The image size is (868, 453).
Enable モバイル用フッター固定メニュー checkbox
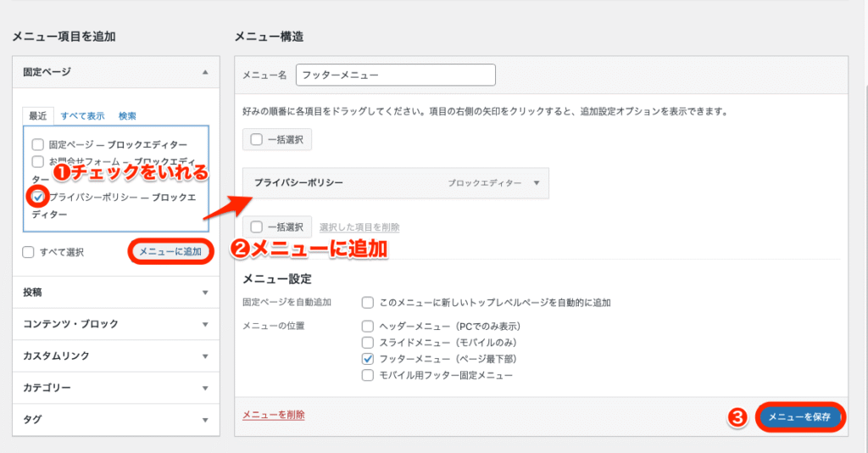(367, 375)
